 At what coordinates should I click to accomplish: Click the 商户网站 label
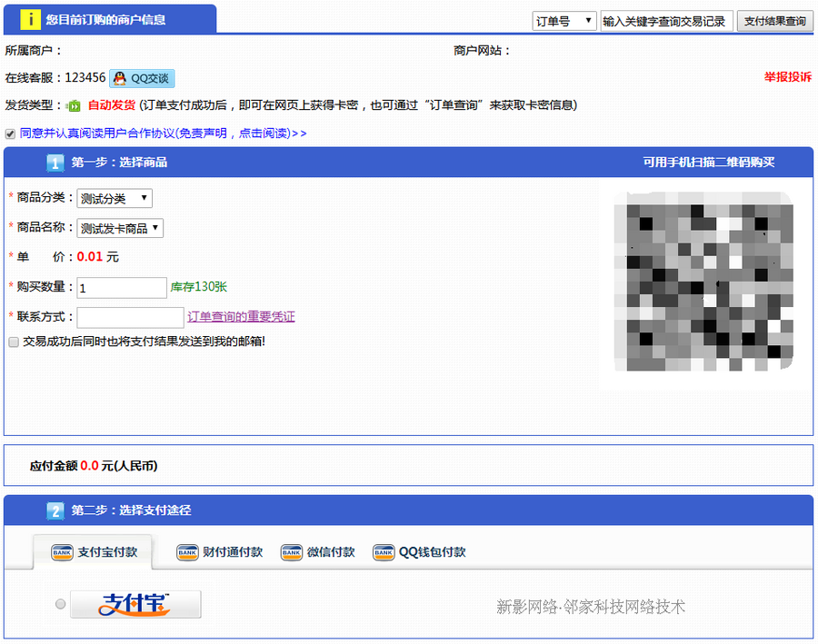tap(482, 51)
